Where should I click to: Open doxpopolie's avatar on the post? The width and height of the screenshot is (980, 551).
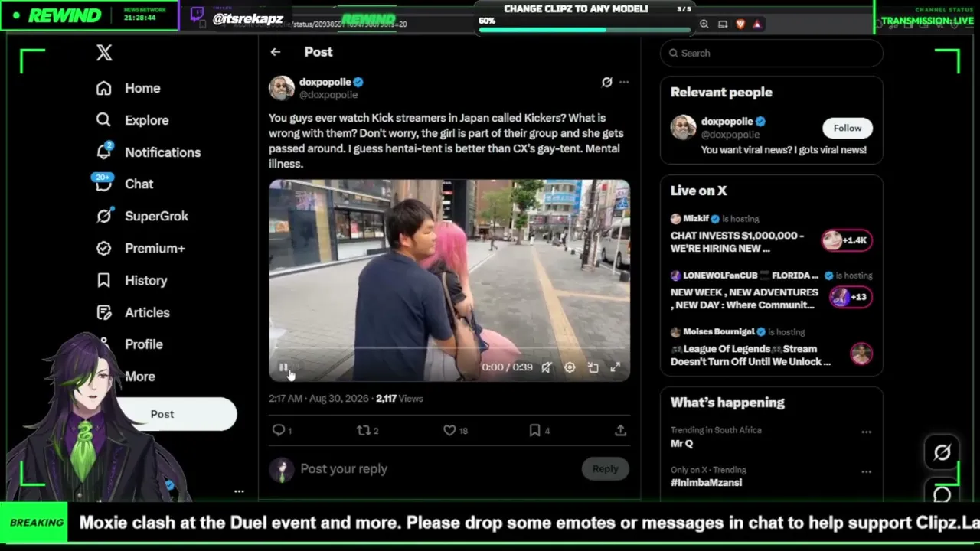pos(281,88)
